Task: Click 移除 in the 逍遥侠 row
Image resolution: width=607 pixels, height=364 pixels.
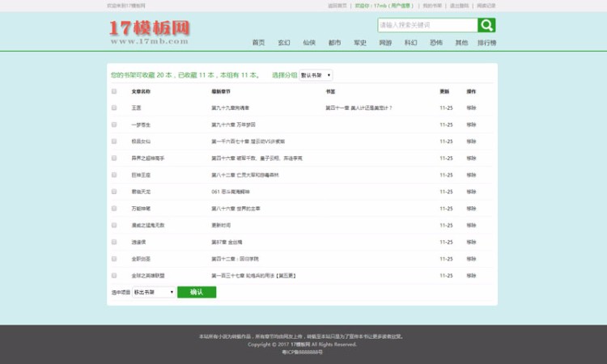Action: (x=471, y=242)
